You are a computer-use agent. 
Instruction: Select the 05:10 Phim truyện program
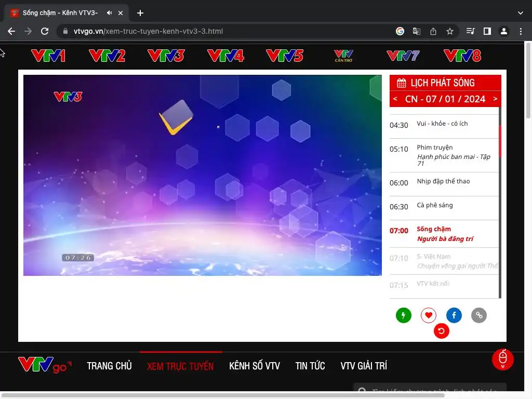tap(444, 155)
